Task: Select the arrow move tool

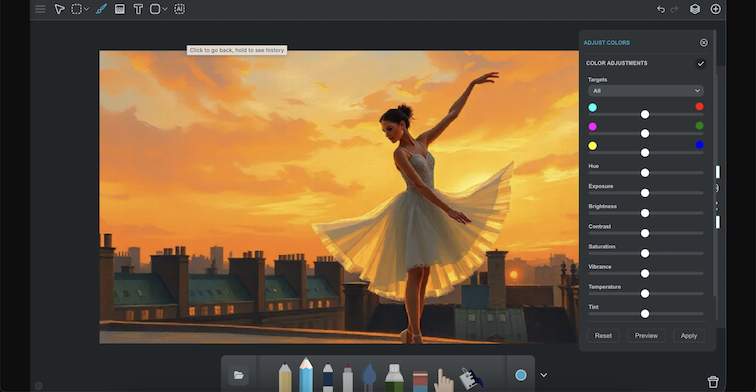Action: coord(59,9)
